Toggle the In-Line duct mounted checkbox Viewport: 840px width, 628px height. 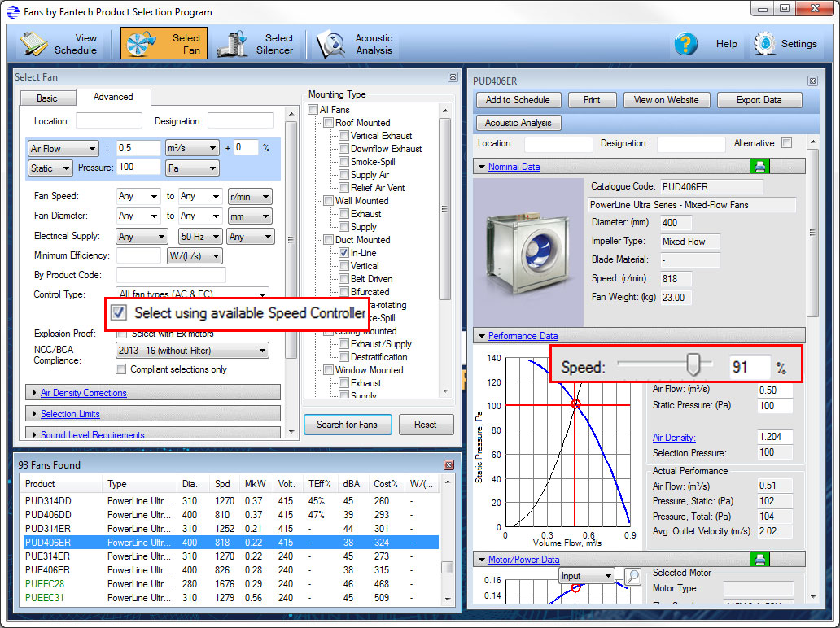344,253
